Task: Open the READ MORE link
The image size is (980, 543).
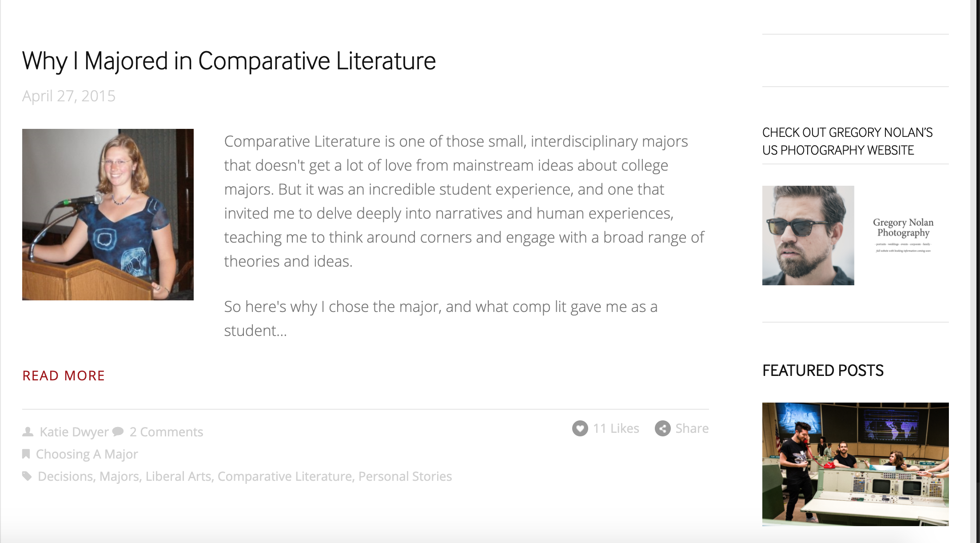Action: [x=64, y=376]
